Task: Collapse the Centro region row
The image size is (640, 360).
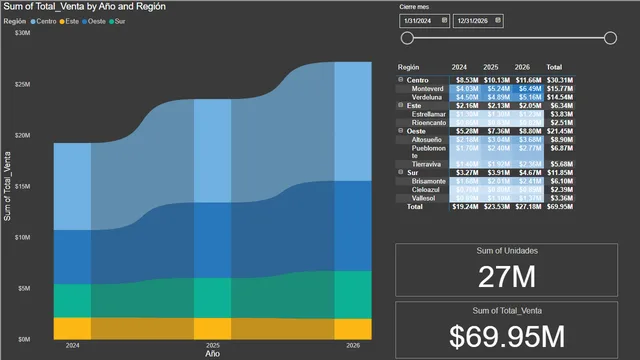Action: click(x=400, y=80)
